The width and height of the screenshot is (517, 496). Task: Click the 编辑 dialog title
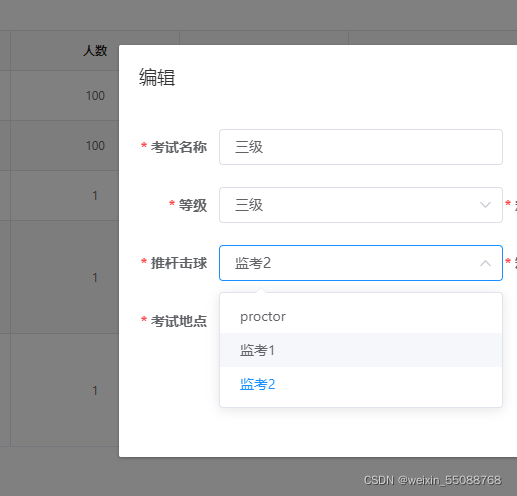(x=157, y=77)
